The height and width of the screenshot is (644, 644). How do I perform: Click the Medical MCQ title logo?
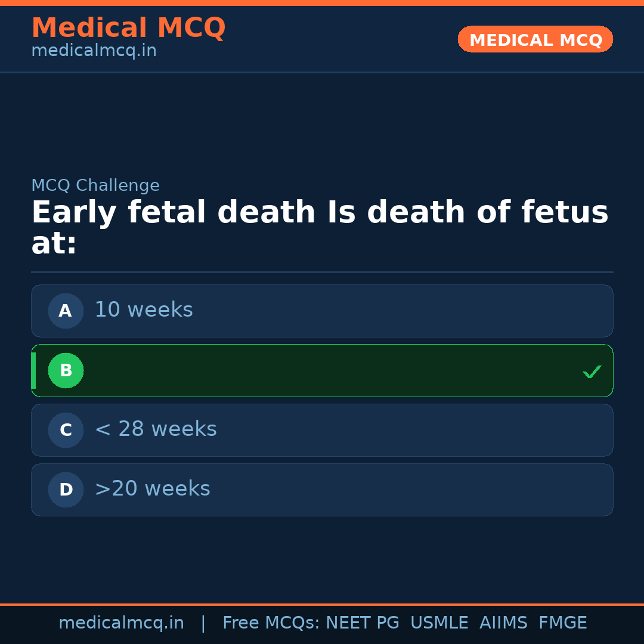(x=128, y=28)
